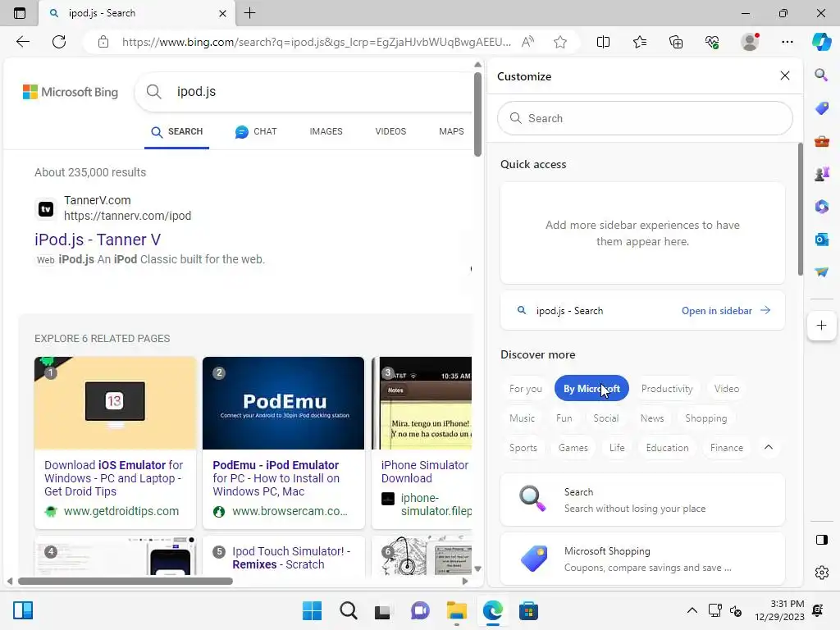This screenshot has height=630, width=840.
Task: Toggle the split screen icon
Action: pos(603,42)
